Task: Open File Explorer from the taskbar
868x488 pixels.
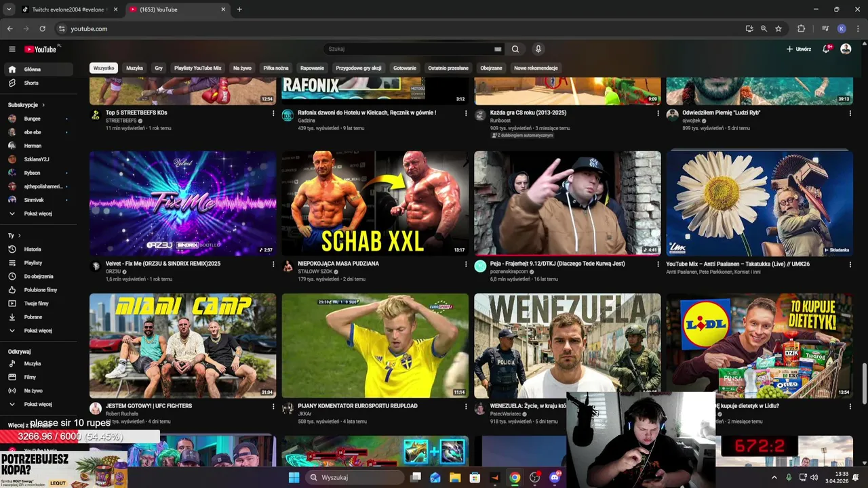Action: coord(455,477)
